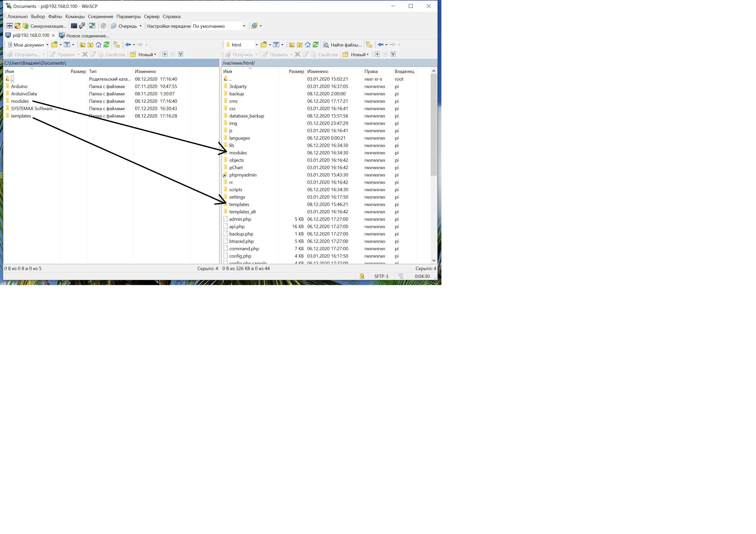Image resolution: width=756 pixels, height=534 pixels.
Task: Go to parent directory in the remote panel
Action: click(292, 45)
